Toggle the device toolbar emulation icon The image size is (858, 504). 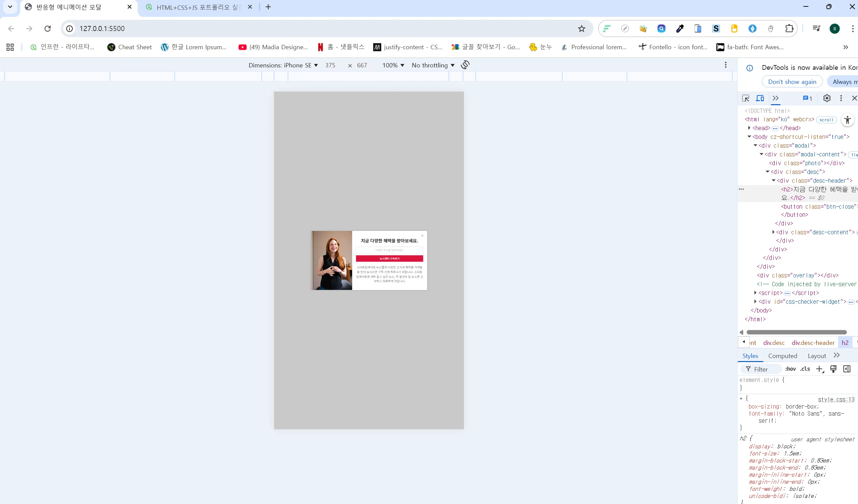[x=760, y=98]
